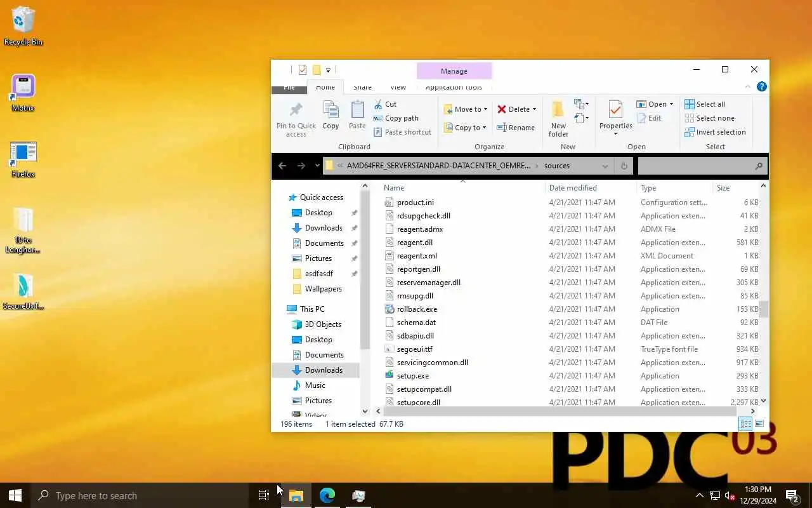Open 3D Objects in navigation pane
812x508 pixels.
coord(324,324)
